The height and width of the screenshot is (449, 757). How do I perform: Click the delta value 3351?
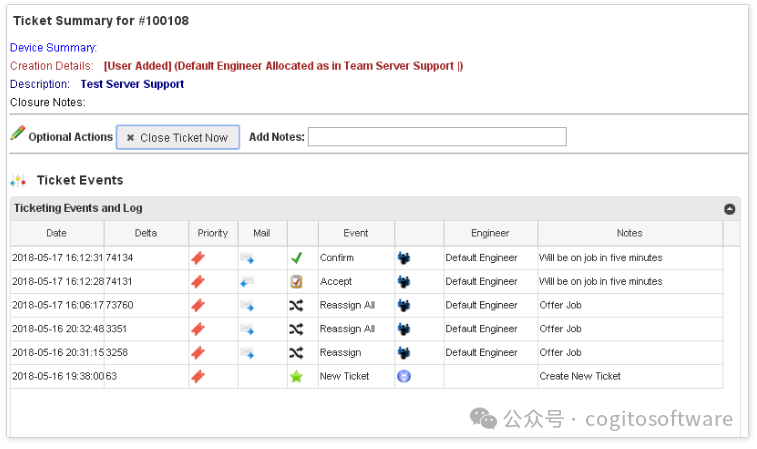(116, 329)
